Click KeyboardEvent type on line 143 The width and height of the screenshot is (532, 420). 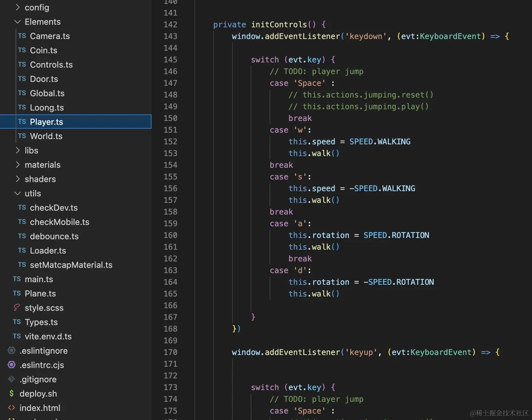450,36
